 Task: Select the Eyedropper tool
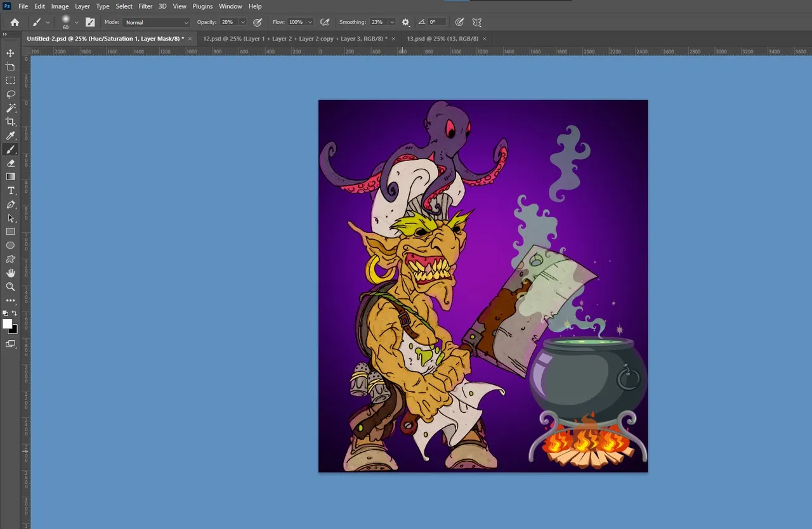pos(10,136)
